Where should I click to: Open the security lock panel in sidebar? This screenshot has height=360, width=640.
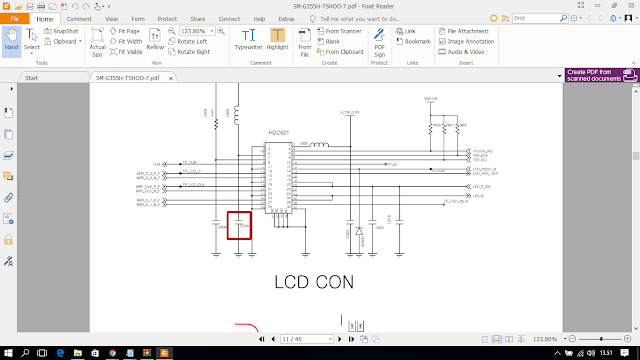8,240
